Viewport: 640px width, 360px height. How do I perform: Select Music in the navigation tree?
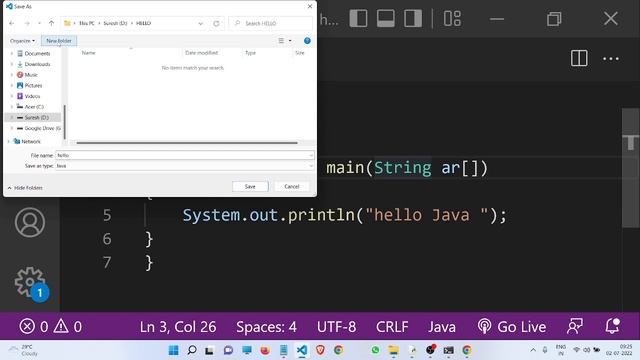(x=31, y=75)
